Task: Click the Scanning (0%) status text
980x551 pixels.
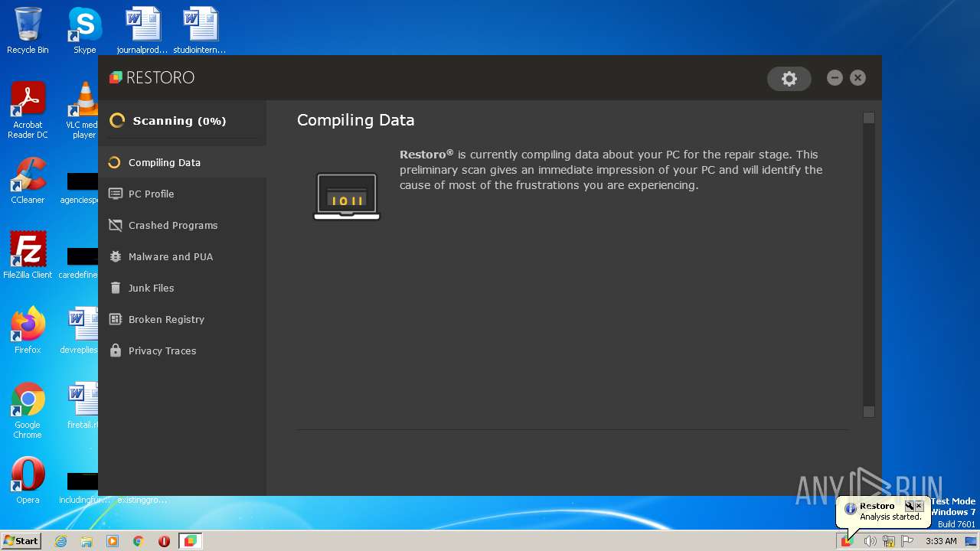Action: point(179,121)
